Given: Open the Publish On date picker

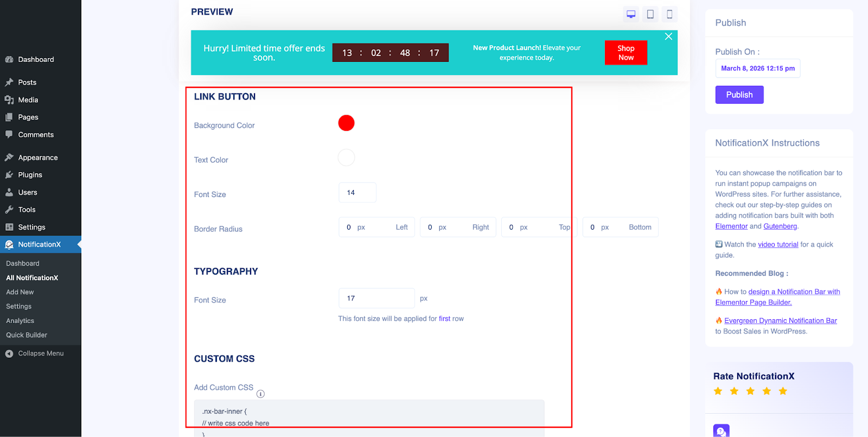Looking at the screenshot, I should click(757, 68).
